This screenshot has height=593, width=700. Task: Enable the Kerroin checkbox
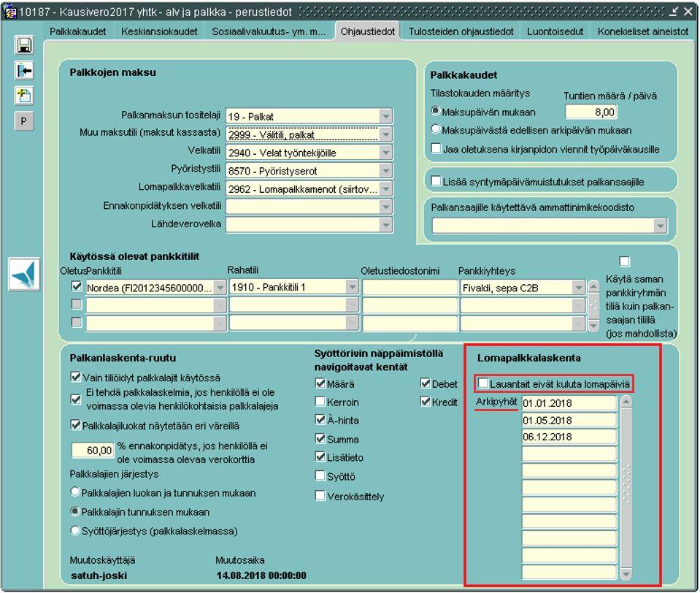[320, 402]
